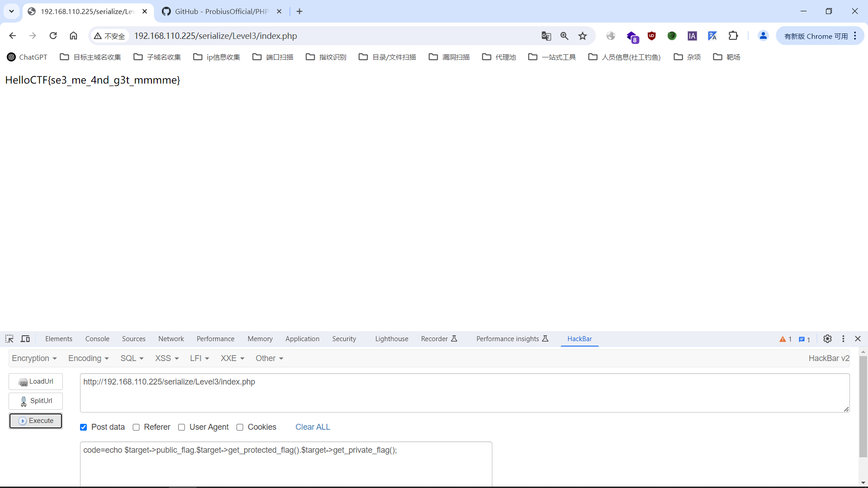Expand the SQL dropdown menu
This screenshot has height=488, width=868.
point(132,358)
